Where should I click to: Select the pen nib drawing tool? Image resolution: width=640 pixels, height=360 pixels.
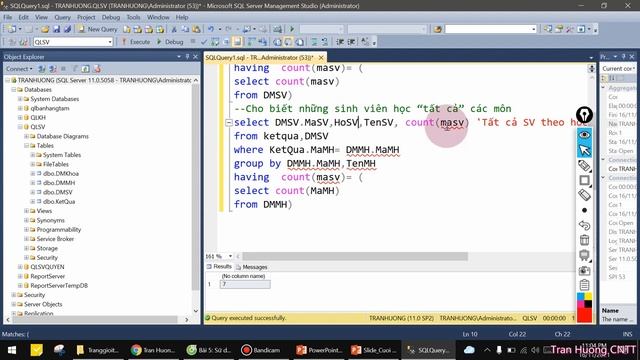point(584,115)
